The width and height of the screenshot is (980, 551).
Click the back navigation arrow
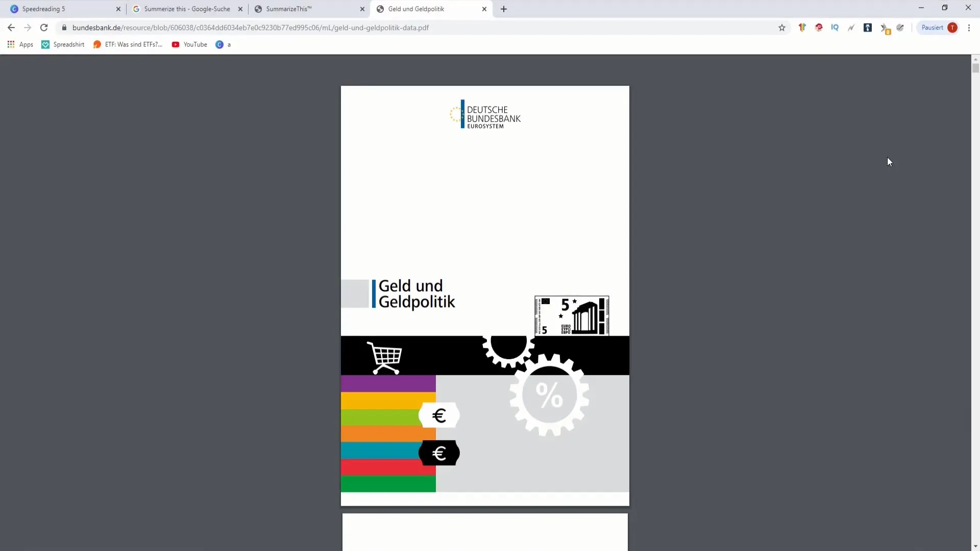(x=11, y=28)
